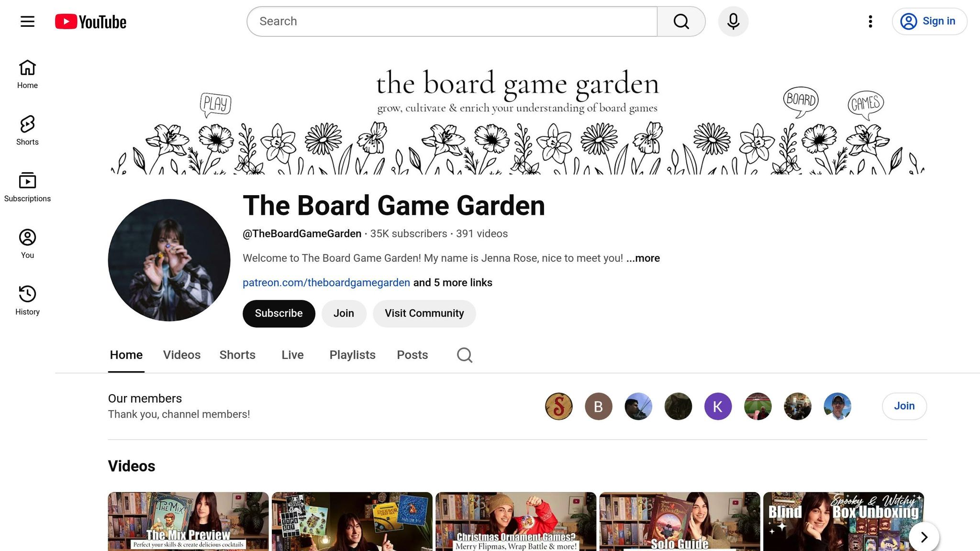Open Christmas Ornament Games video thumbnail
The width and height of the screenshot is (980, 551).
coord(516,521)
